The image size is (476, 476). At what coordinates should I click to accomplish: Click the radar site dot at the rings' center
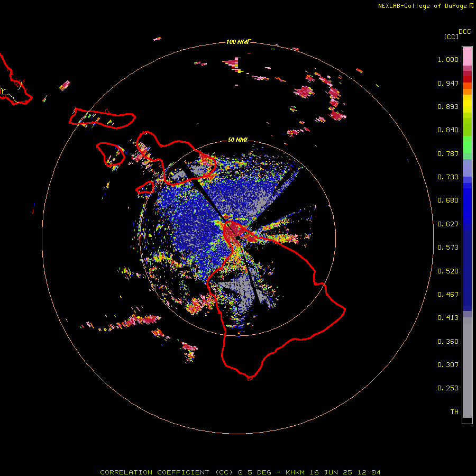point(237,238)
